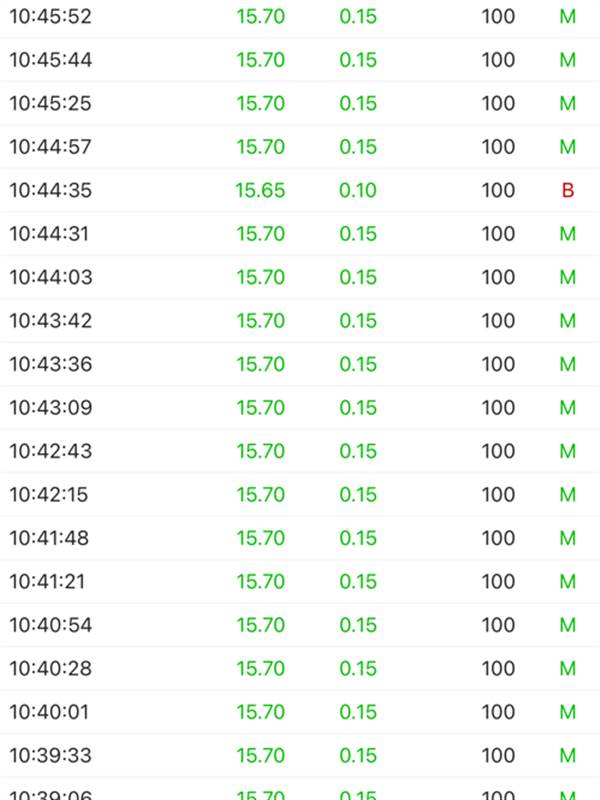Click the M marker in the 10:39:33 row
This screenshot has width=600, height=800.
pyautogui.click(x=568, y=756)
